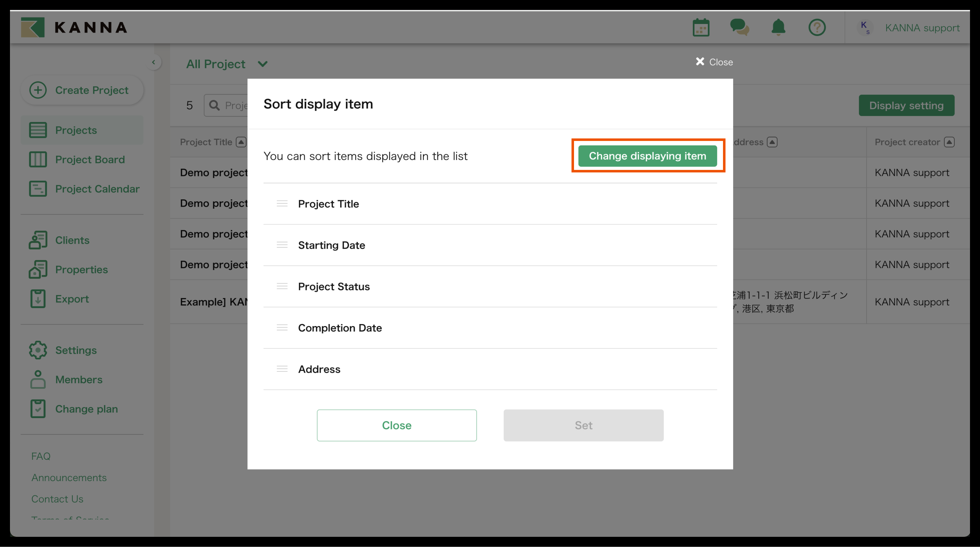This screenshot has height=547, width=980.
Task: Click drag handle beside Project Title
Action: [x=282, y=203]
